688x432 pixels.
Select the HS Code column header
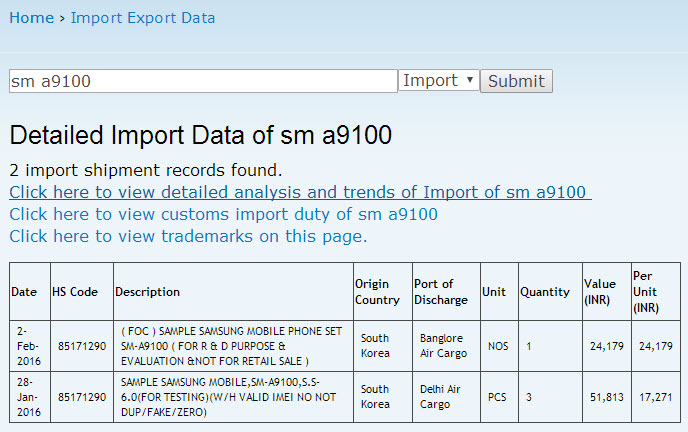point(75,292)
